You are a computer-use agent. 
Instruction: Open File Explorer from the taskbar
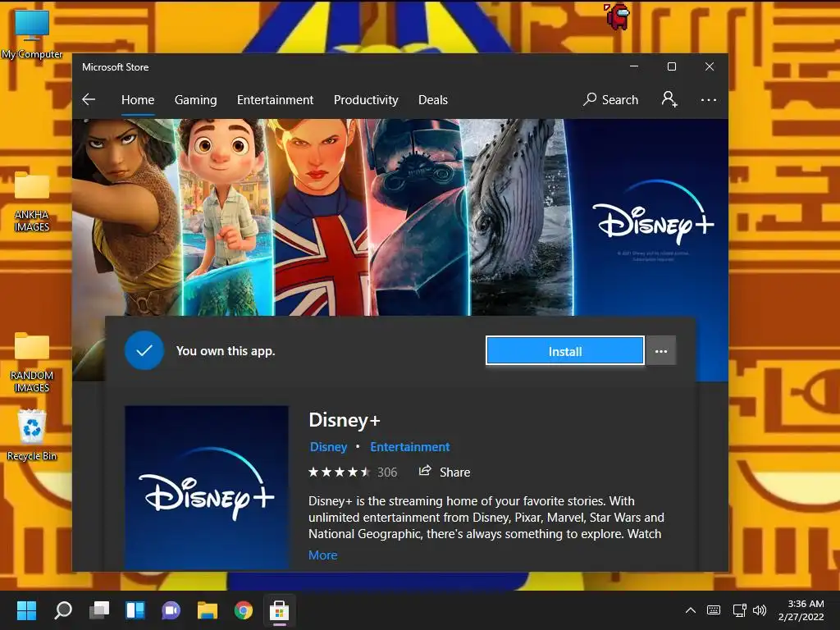[208, 609]
